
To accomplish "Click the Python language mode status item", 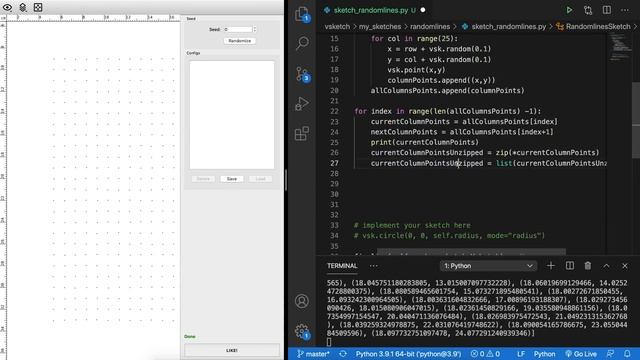I will (x=544, y=354).
